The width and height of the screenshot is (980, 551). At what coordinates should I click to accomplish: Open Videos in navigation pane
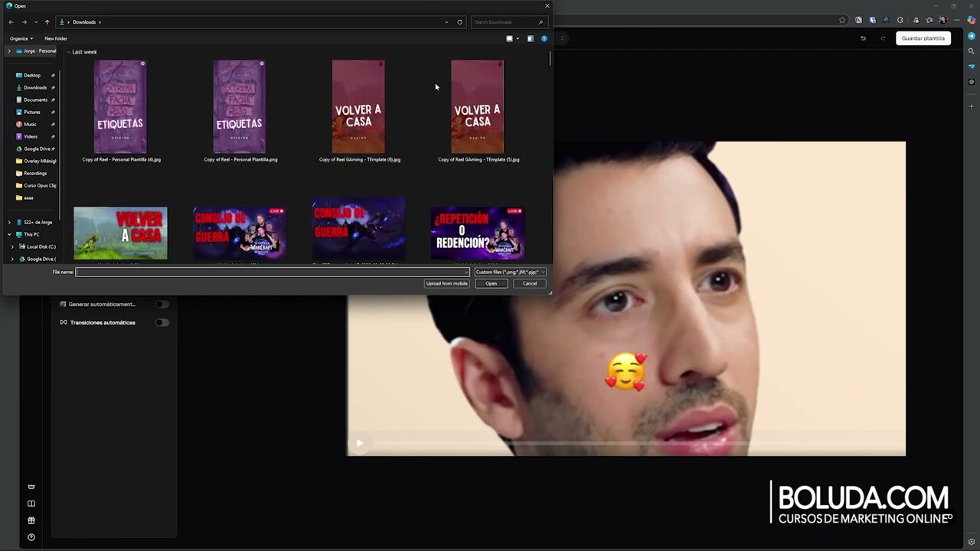tap(31, 136)
